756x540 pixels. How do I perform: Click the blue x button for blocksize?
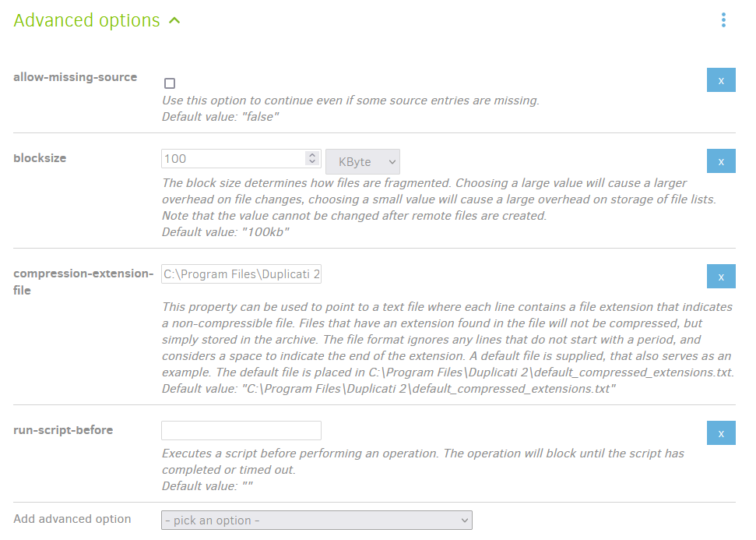tap(720, 161)
